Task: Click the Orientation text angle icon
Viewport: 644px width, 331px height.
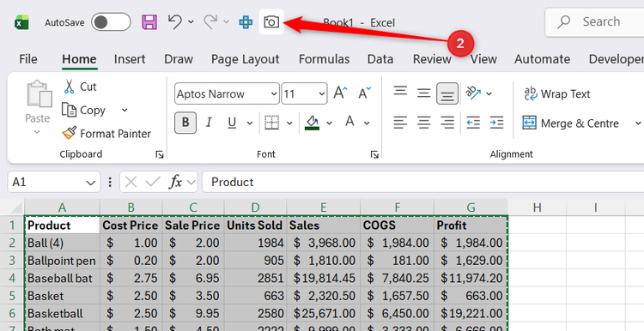Action: click(473, 93)
